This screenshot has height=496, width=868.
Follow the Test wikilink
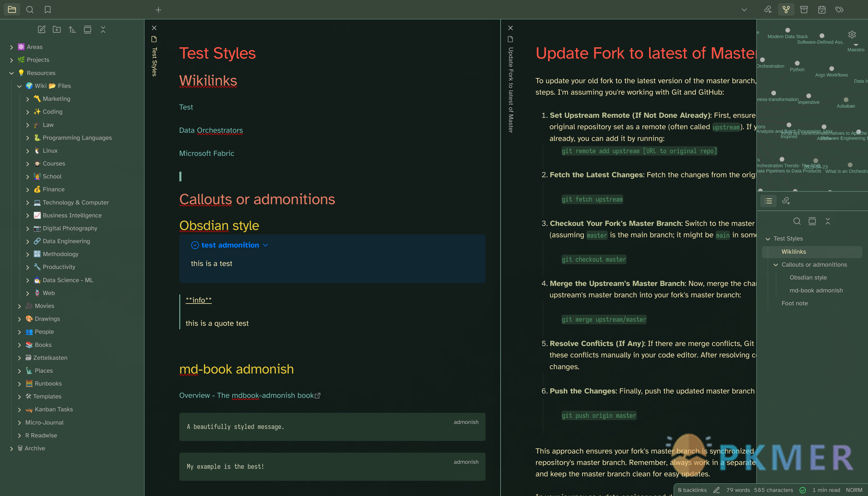[186, 107]
